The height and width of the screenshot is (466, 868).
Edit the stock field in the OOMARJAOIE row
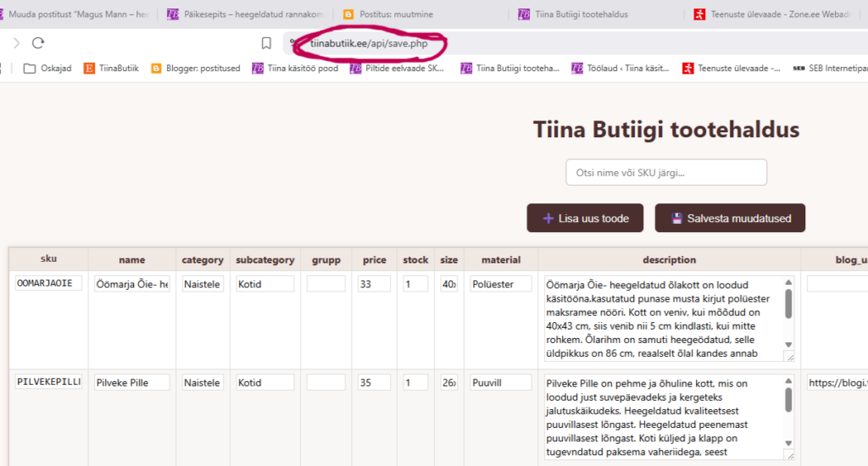pos(415,284)
